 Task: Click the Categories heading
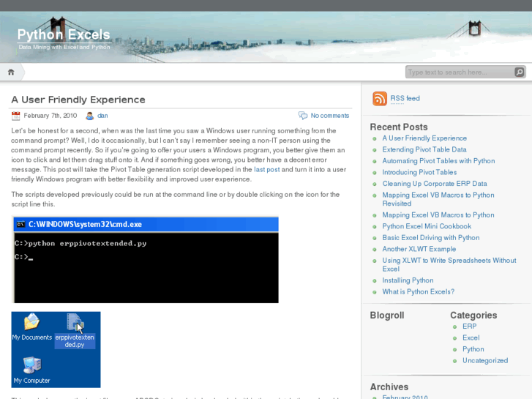click(x=473, y=316)
